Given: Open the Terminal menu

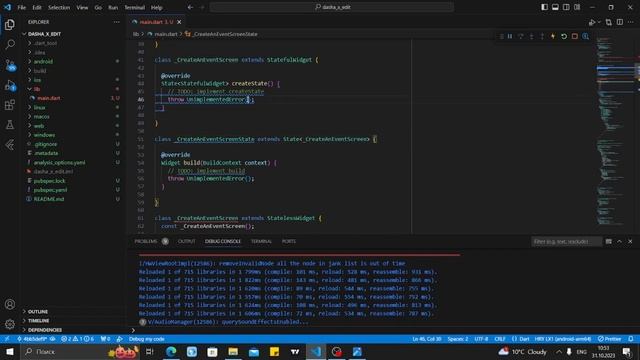Looking at the screenshot, I should coord(134,7).
